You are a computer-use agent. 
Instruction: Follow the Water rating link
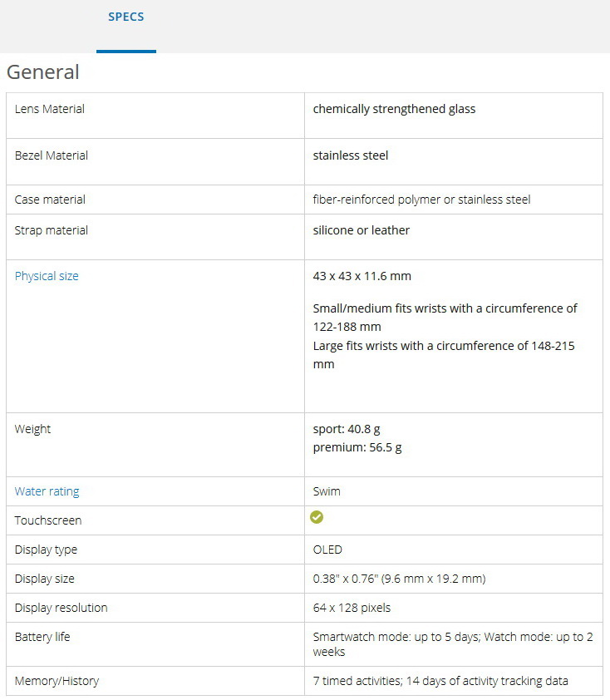[x=47, y=491]
